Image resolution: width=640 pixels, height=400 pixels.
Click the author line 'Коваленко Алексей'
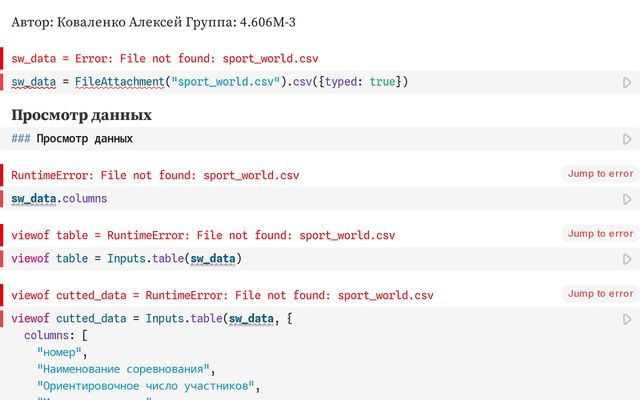[120, 22]
